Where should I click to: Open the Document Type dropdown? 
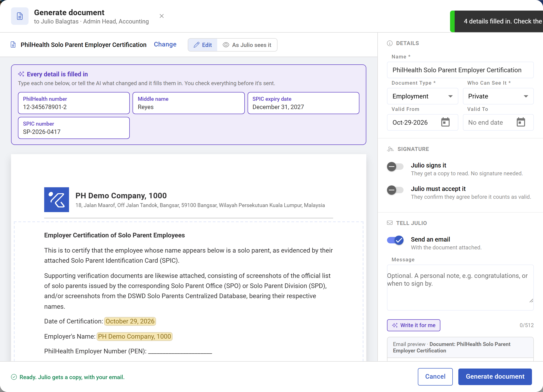[423, 96]
